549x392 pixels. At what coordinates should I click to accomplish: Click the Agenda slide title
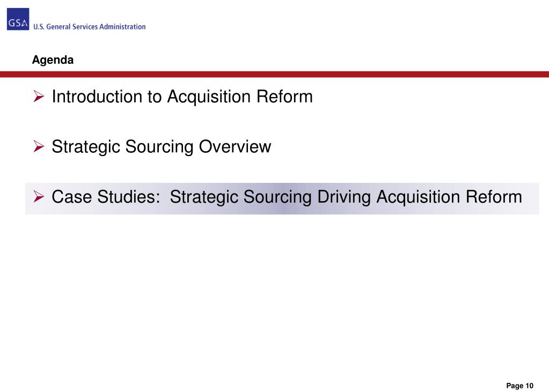pyautogui.click(x=53, y=60)
